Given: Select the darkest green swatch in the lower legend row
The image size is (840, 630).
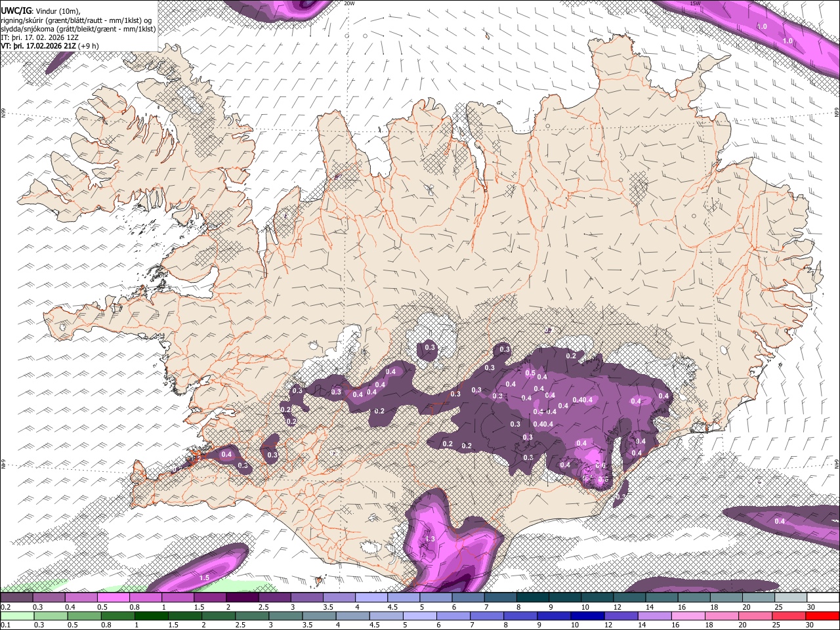Looking at the screenshot, I should [x=151, y=616].
